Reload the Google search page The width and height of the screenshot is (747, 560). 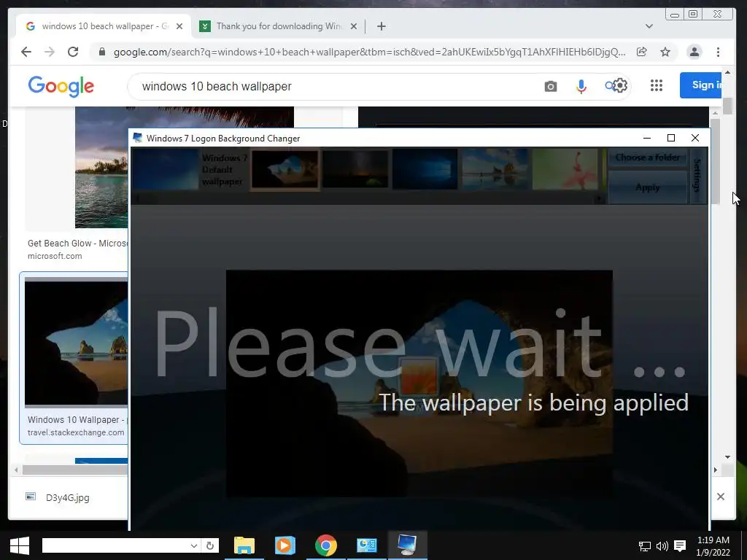(73, 52)
